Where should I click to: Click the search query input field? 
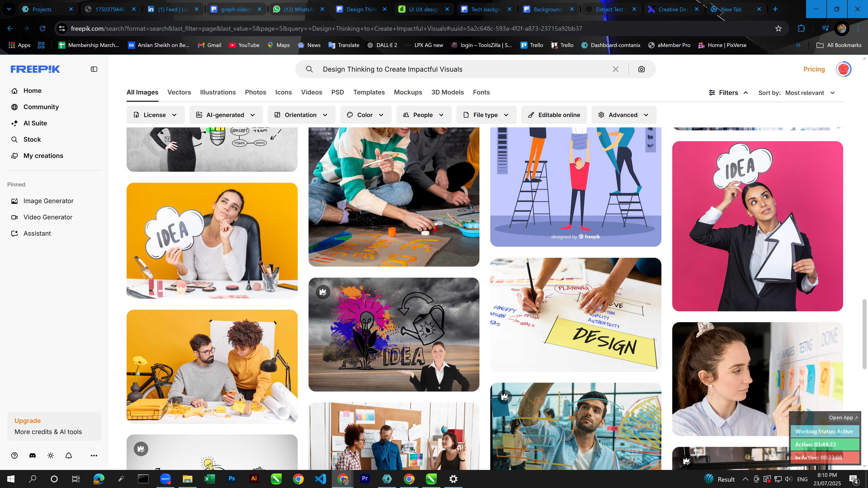[x=465, y=69]
